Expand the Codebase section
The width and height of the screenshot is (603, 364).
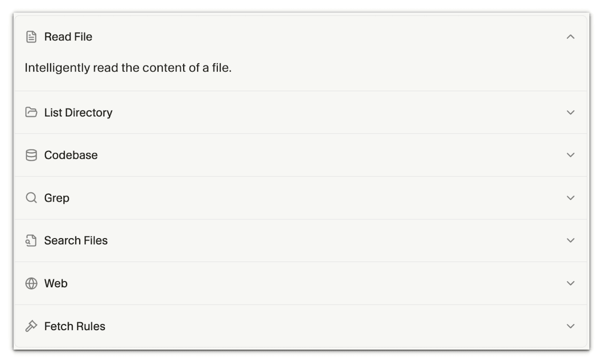click(571, 155)
